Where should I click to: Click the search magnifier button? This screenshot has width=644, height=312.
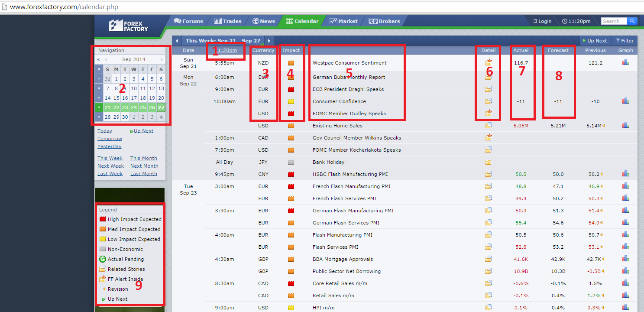pyautogui.click(x=632, y=21)
